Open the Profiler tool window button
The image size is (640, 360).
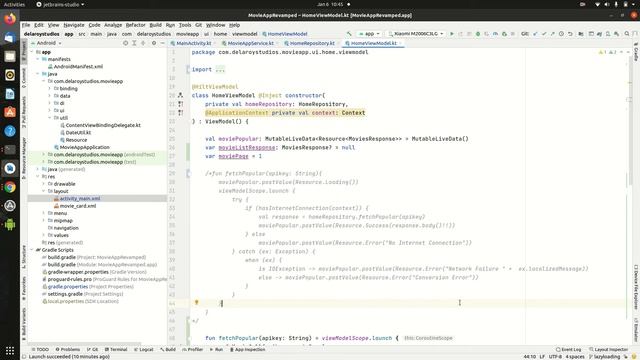tap(193, 350)
